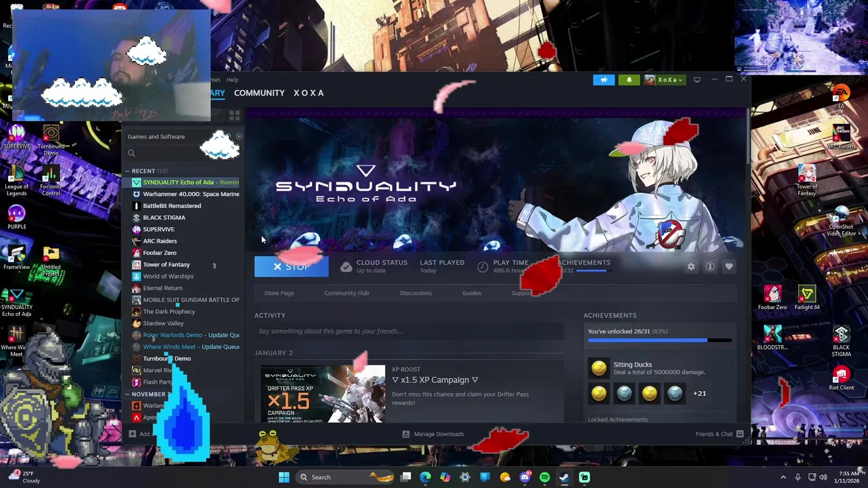Select Eternal Return in library
The height and width of the screenshot is (488, 868).
[x=185, y=288]
